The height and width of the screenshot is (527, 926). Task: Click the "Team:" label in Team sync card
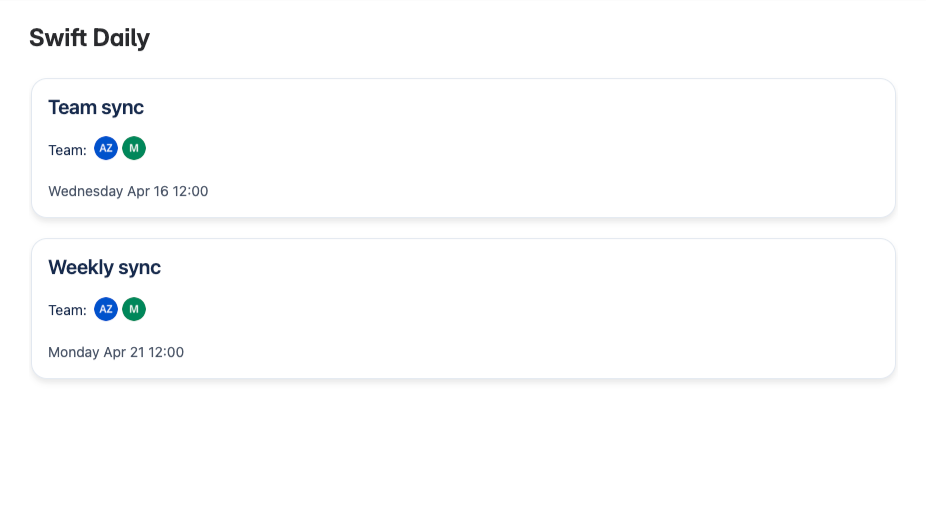[67, 150]
